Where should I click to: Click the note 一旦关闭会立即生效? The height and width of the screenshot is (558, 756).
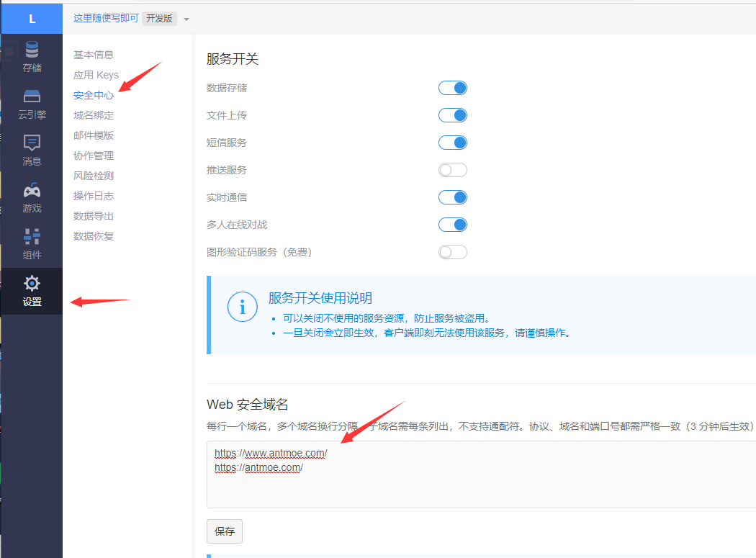427,333
